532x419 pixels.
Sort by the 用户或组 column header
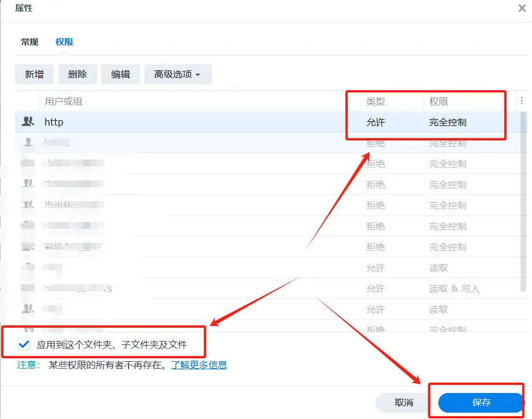point(64,101)
